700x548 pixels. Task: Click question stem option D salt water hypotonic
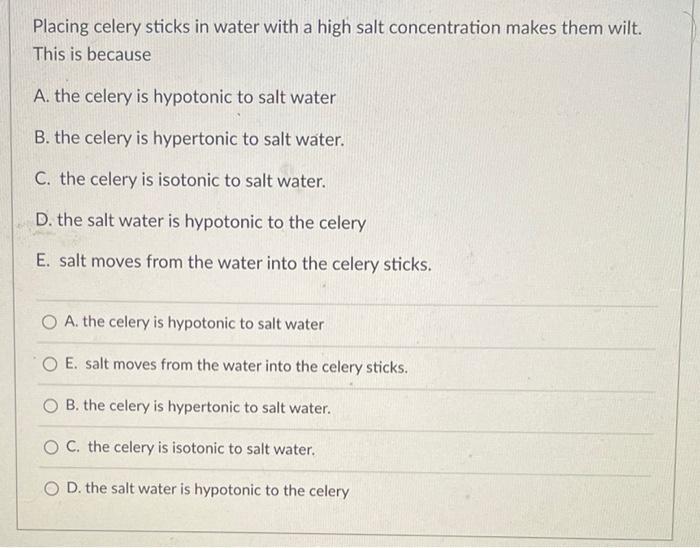click(x=201, y=222)
